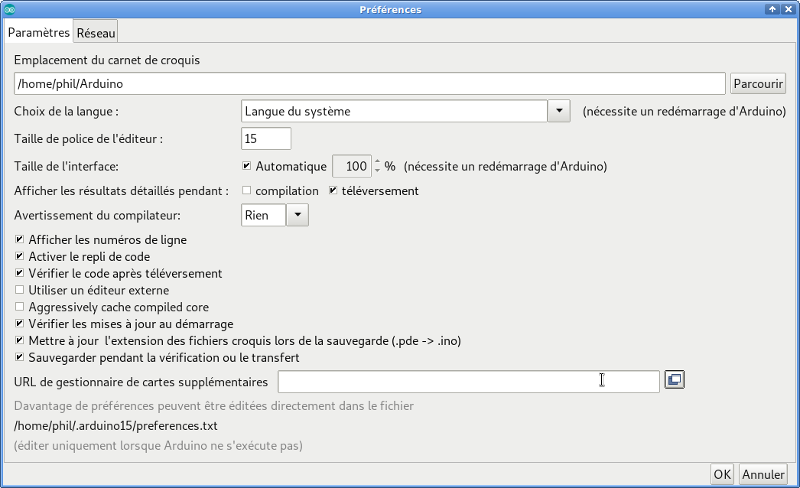Screen dimensions: 800x488
Task: Toggle updating sketch file extension on save
Action: point(19,340)
